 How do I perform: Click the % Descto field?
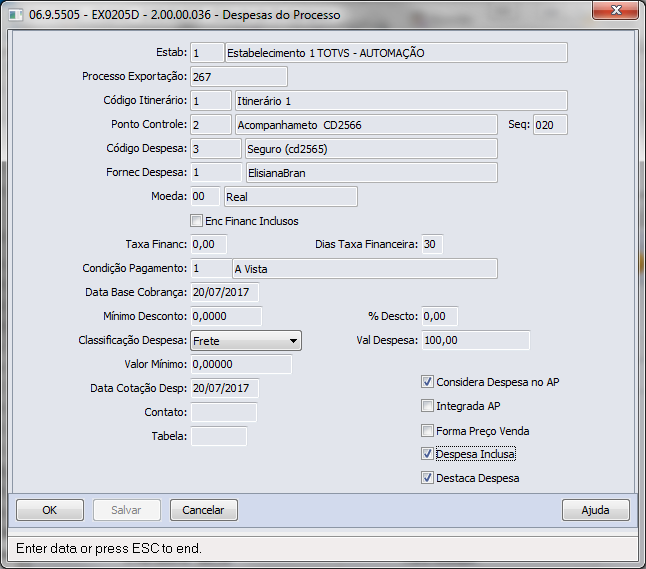(440, 316)
